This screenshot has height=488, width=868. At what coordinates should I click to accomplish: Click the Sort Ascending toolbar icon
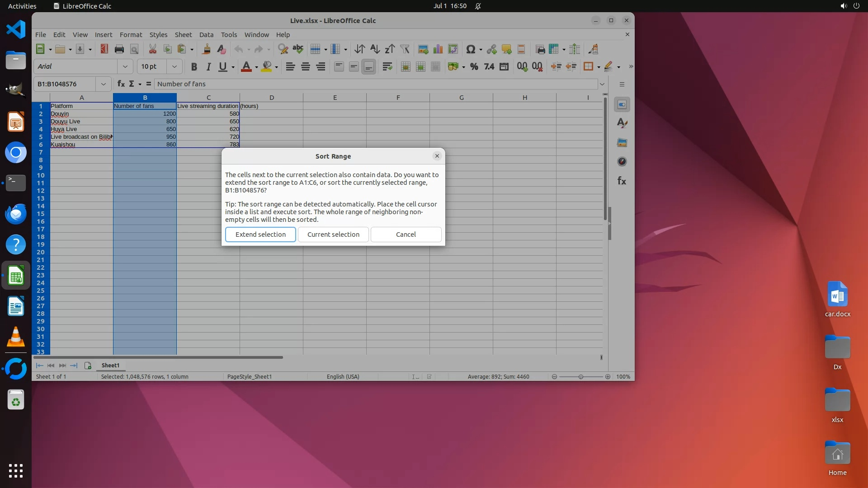point(374,49)
